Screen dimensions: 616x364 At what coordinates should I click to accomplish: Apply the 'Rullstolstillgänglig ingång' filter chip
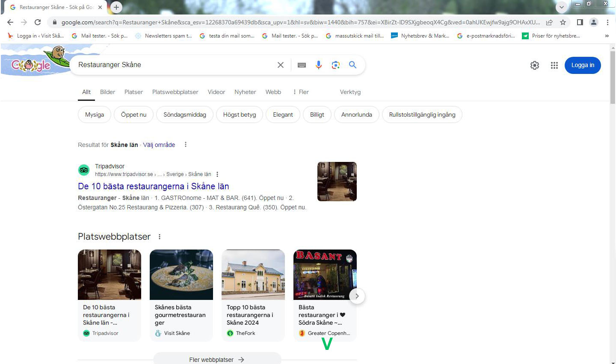[x=422, y=114]
